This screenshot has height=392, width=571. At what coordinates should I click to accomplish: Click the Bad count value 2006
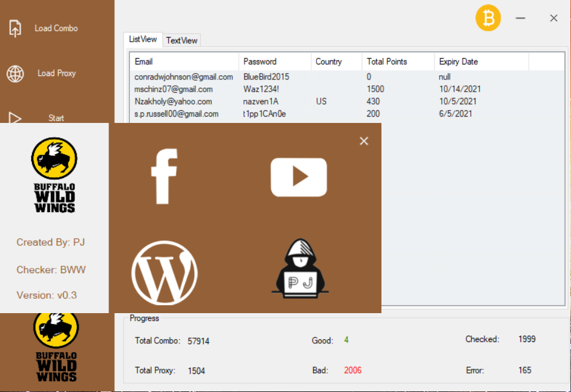[353, 371]
